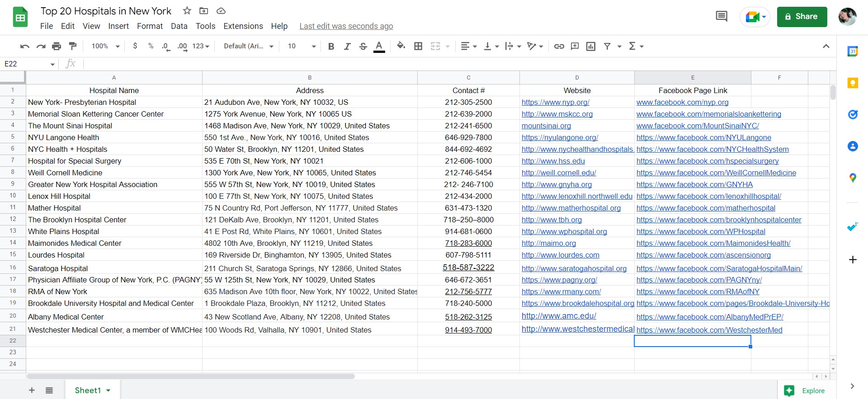Select the Paint format tool
868x399 pixels.
(72, 46)
